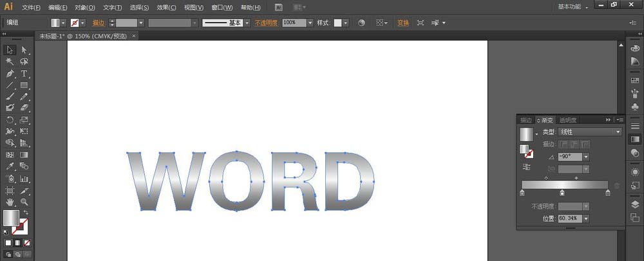The width and height of the screenshot is (644, 261).
Task: Select the Slice tool
Action: (x=24, y=191)
